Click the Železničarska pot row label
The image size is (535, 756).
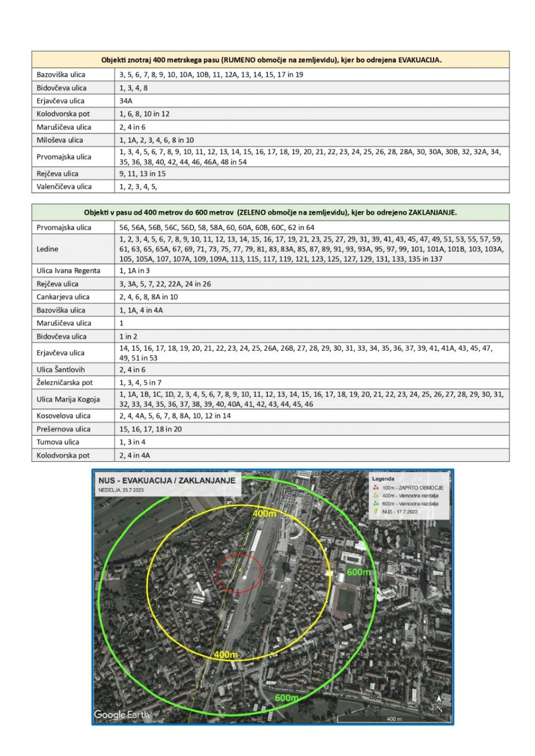tap(65, 382)
